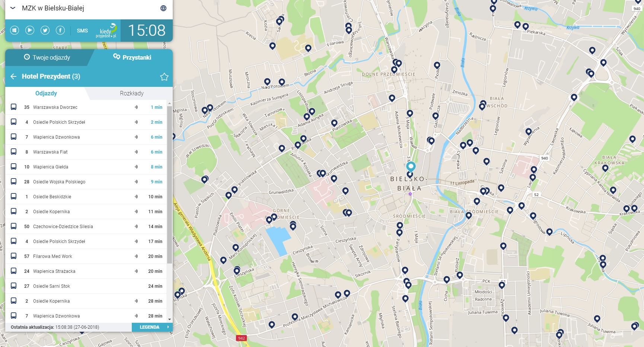Select departure 7 Wapienica Dzwonkowa in 6 min
This screenshot has width=644, height=347.
[86, 137]
